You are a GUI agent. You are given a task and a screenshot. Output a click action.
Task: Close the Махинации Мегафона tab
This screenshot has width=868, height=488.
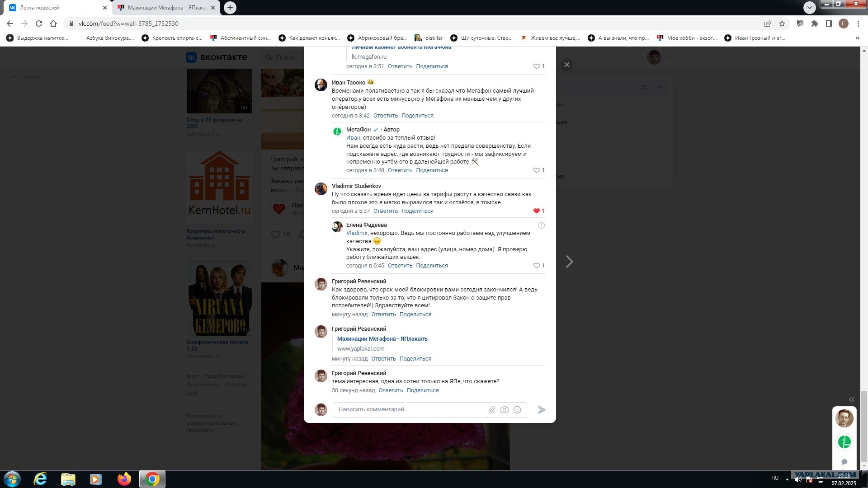click(213, 8)
